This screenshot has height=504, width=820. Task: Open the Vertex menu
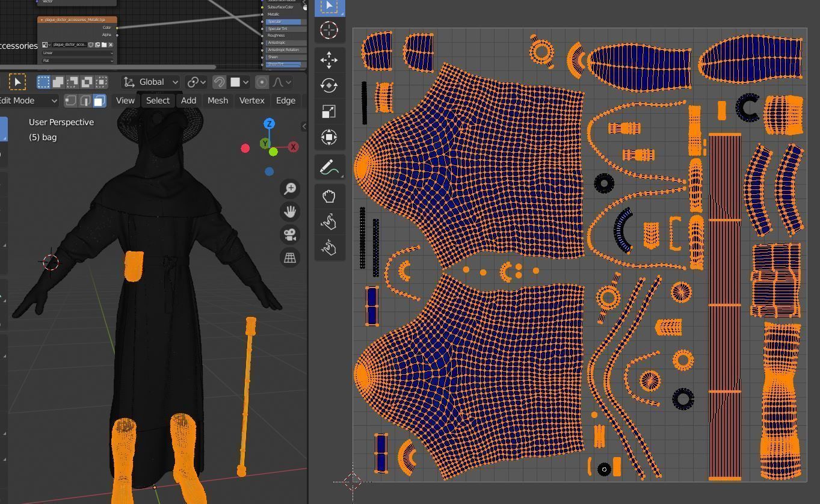click(x=251, y=100)
